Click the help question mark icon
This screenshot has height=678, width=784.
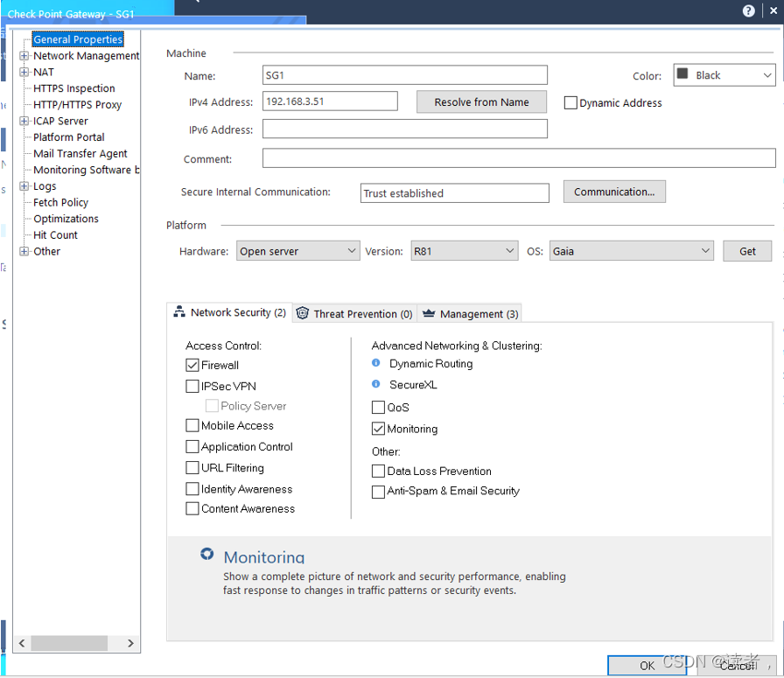click(748, 11)
